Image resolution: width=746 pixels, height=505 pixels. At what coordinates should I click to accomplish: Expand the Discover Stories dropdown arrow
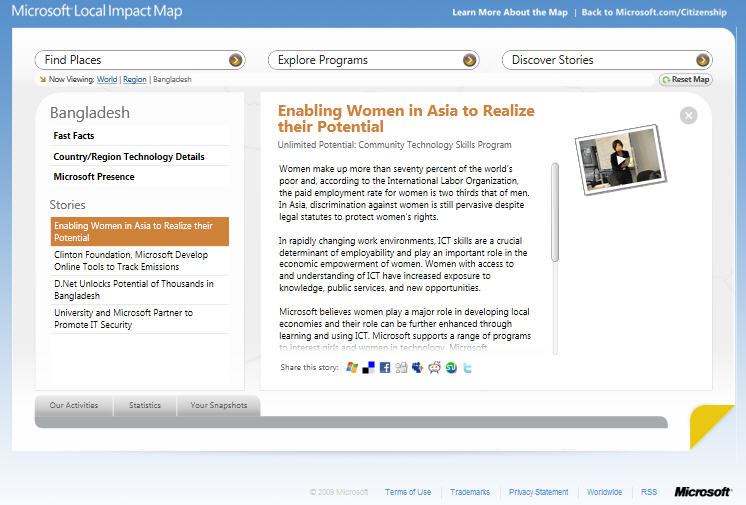pyautogui.click(x=702, y=60)
